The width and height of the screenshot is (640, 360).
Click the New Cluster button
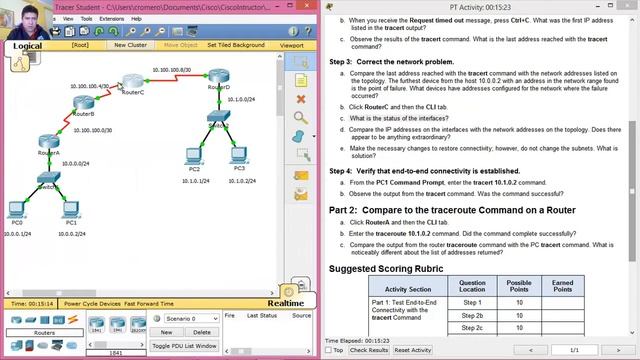click(130, 45)
